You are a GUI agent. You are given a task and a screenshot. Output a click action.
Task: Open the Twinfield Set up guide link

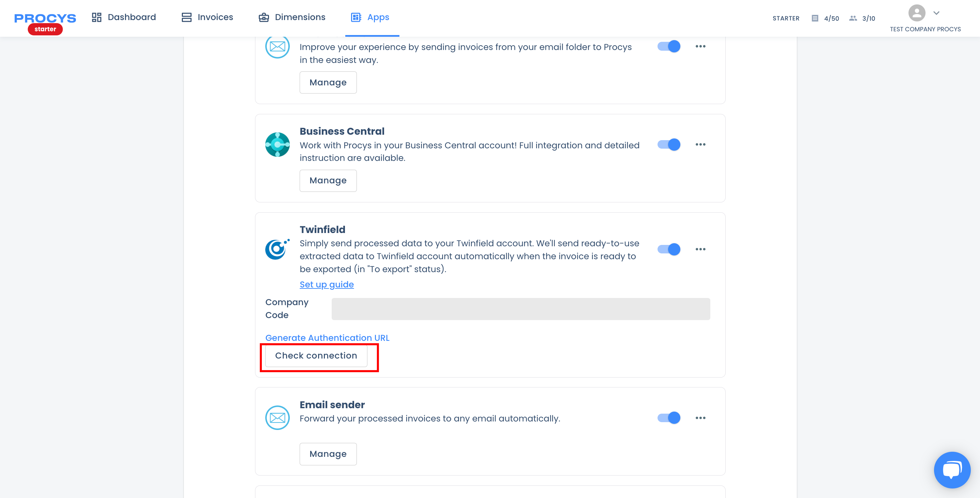tap(327, 284)
